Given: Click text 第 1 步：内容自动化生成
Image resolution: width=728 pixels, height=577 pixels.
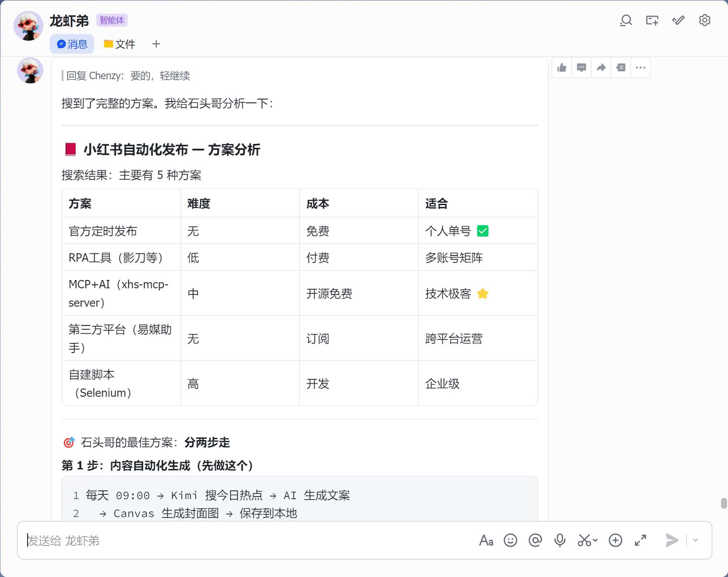Looking at the screenshot, I should [126, 465].
